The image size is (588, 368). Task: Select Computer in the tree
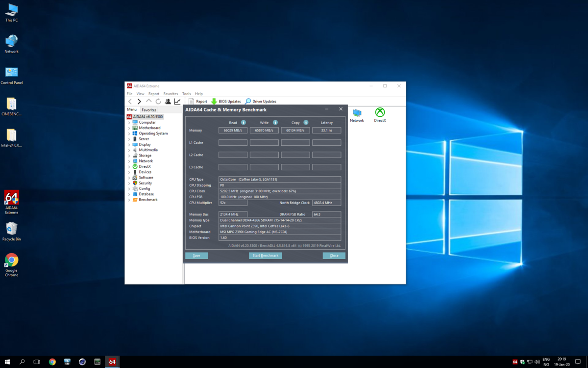click(x=147, y=122)
